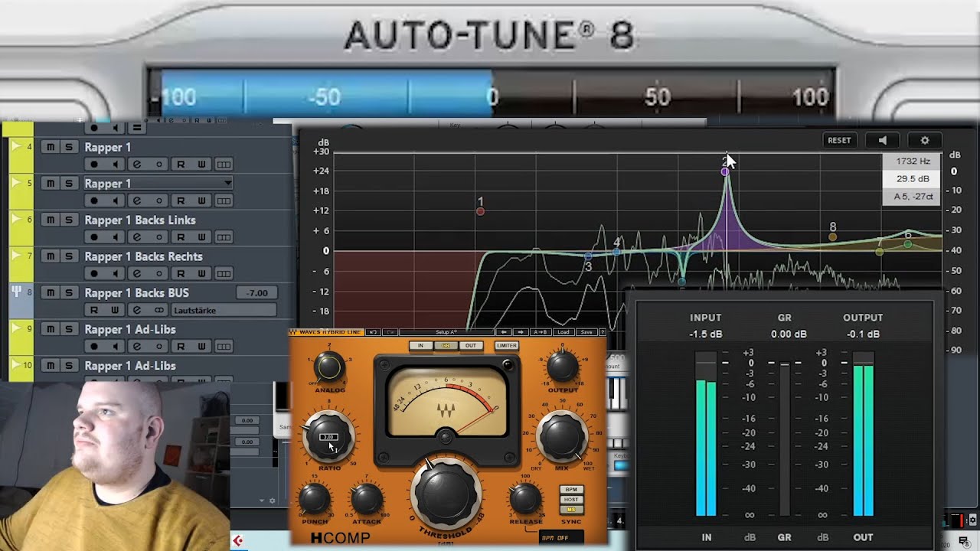This screenshot has height=551, width=980.
Task: Open channel settings 'e' for track 5
Action: (x=138, y=201)
